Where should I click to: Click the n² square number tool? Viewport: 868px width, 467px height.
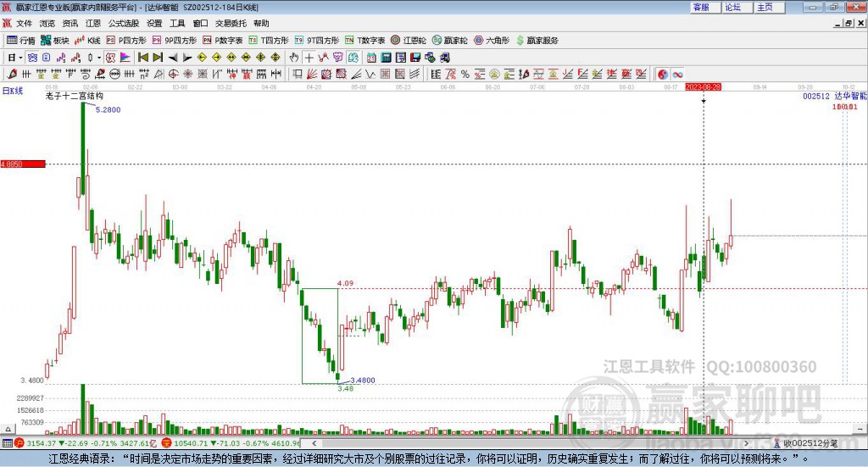(x=144, y=74)
